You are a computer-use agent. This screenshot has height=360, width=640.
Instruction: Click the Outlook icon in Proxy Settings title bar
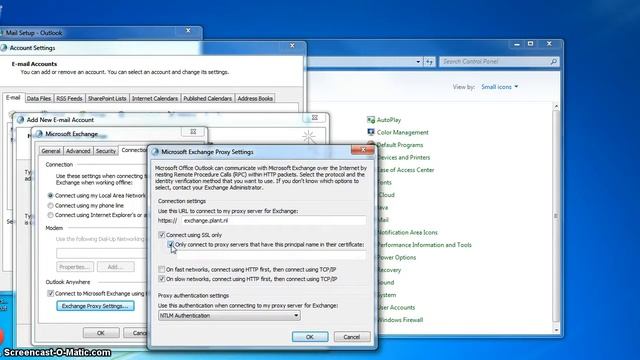click(155, 152)
